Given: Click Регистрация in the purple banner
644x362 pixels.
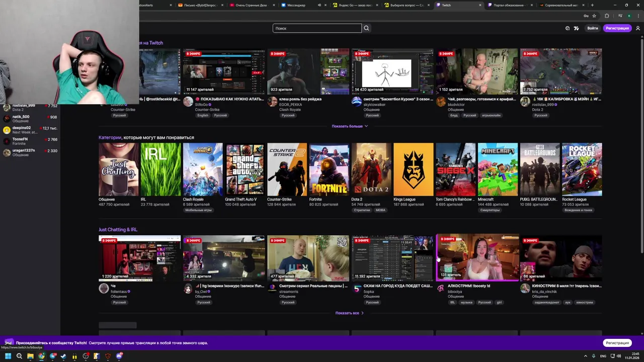Looking at the screenshot, I should (617, 343).
